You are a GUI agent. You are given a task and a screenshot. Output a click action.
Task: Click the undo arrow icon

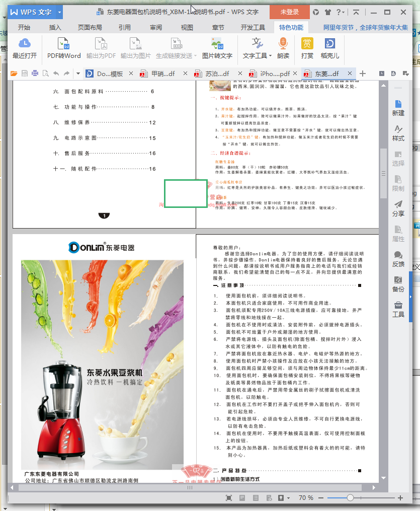point(56,74)
